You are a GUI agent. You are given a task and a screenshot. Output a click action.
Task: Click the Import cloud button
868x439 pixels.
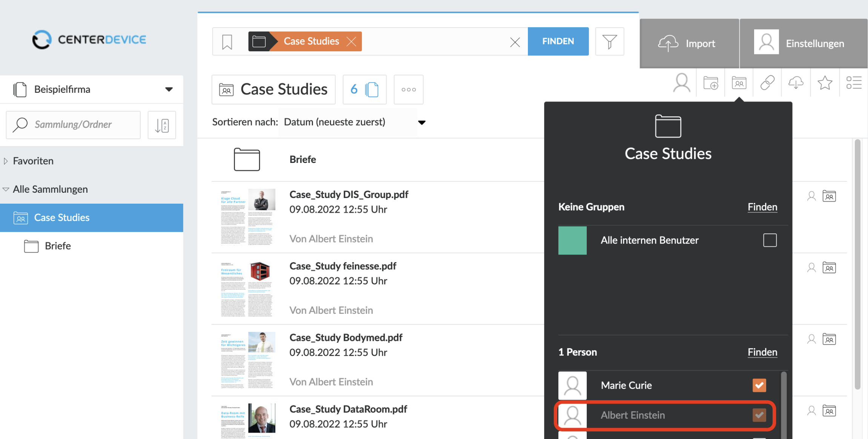point(689,43)
